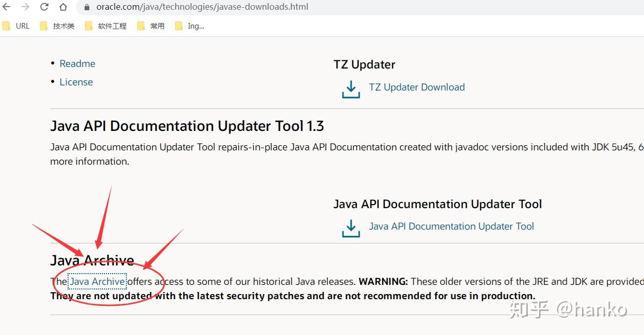Screen dimensions: 644x335
Task: Open browser home page via home icon
Action: pyautogui.click(x=62, y=7)
